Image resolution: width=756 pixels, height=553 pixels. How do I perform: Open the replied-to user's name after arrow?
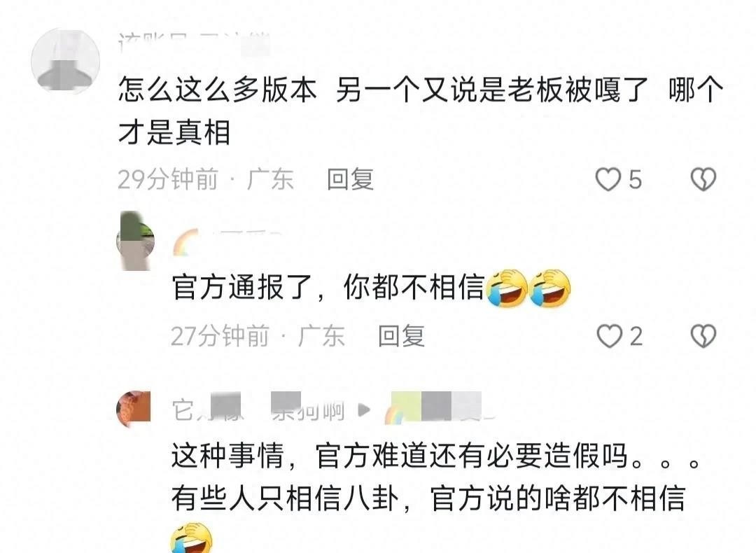pos(437,409)
